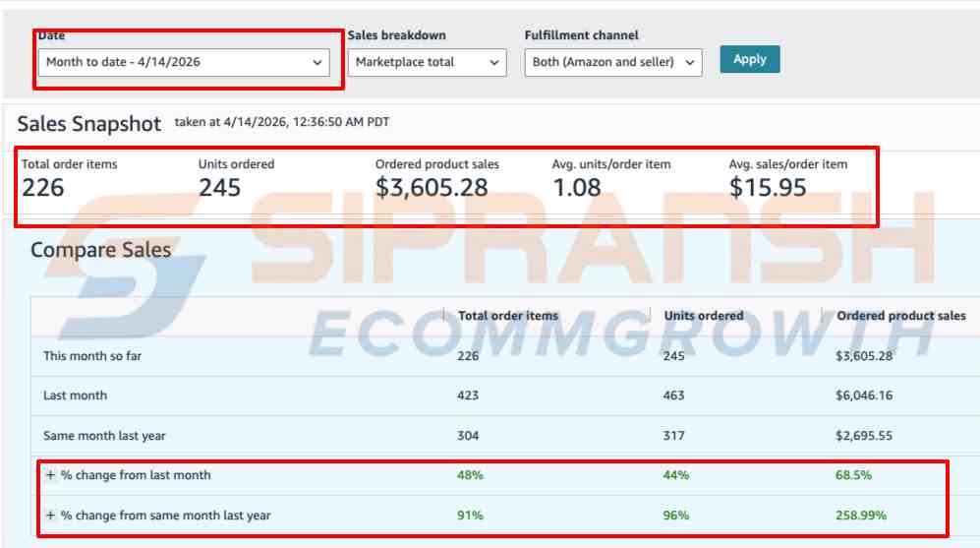Click the Same month last year row
This screenshot has height=548, width=980.
(104, 436)
